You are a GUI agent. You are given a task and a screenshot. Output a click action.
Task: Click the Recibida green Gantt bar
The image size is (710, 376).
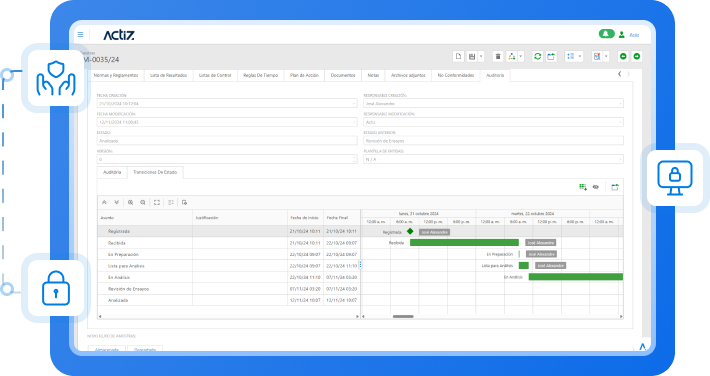tap(464, 243)
